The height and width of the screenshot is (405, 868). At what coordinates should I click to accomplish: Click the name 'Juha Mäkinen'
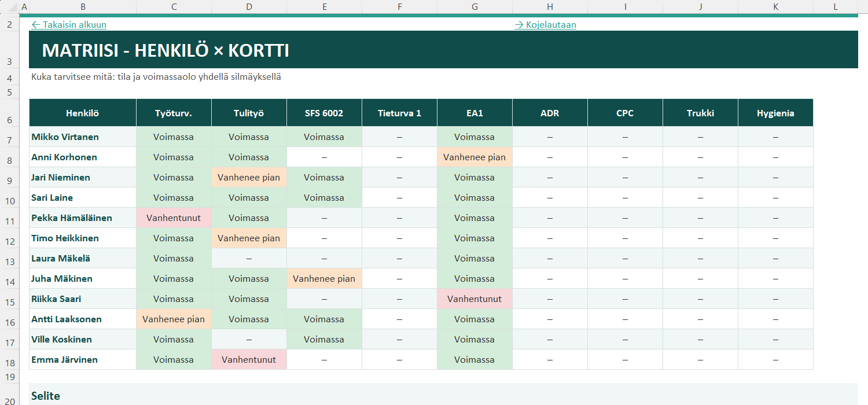pyautogui.click(x=62, y=279)
